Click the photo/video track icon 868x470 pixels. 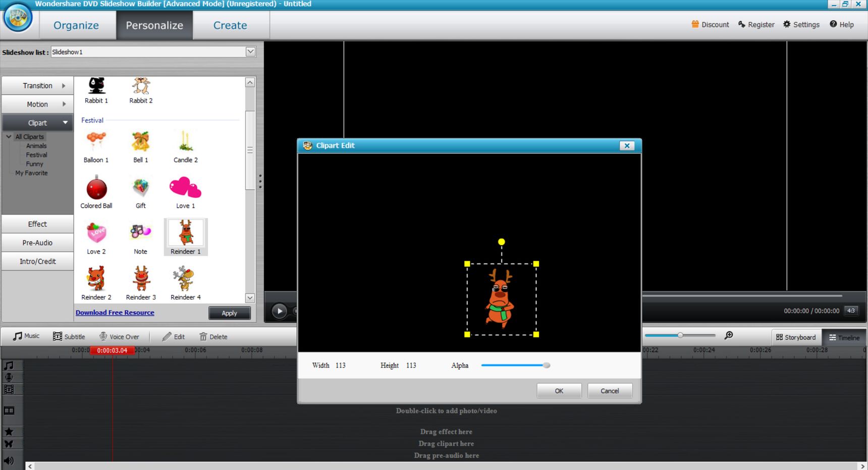click(x=9, y=410)
